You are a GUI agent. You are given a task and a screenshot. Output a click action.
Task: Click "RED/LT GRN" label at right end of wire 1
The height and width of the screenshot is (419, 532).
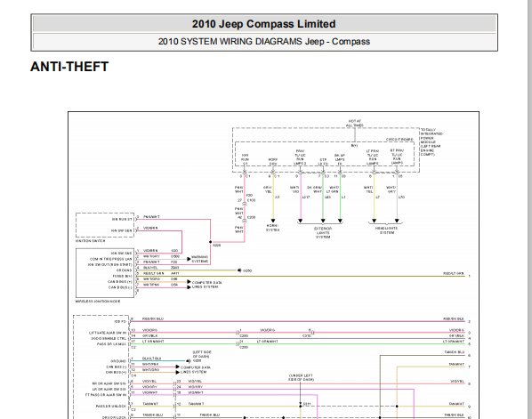click(x=454, y=273)
